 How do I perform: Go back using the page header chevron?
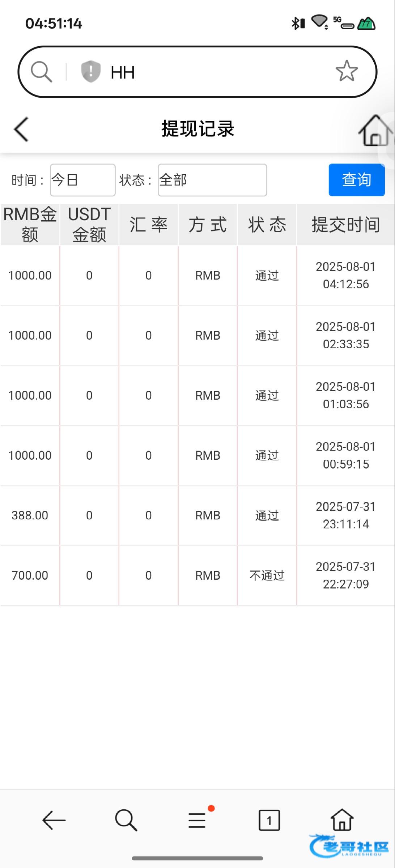coord(21,129)
